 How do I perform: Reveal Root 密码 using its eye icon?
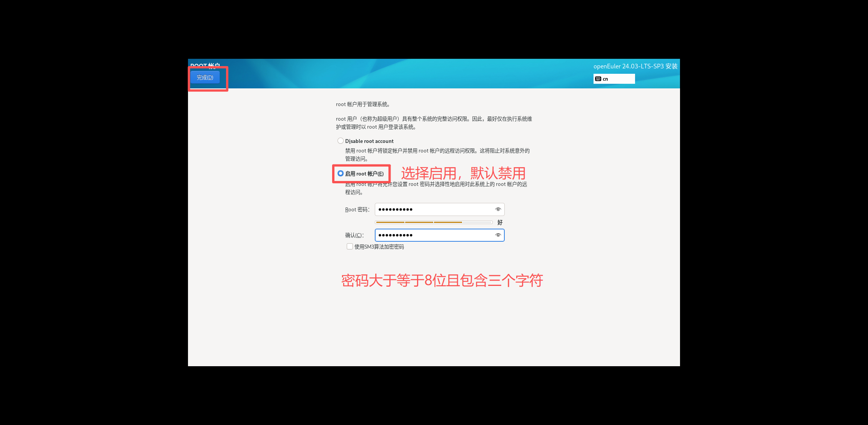tap(498, 209)
